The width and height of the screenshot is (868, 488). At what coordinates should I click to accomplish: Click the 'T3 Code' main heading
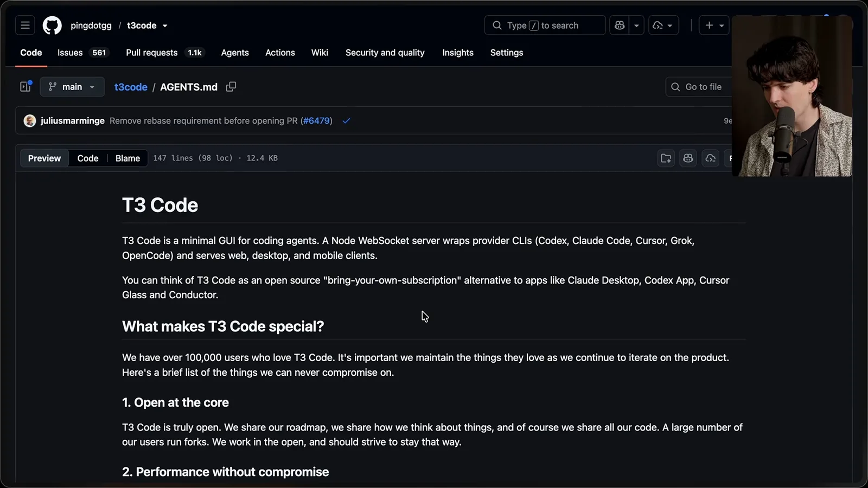160,206
